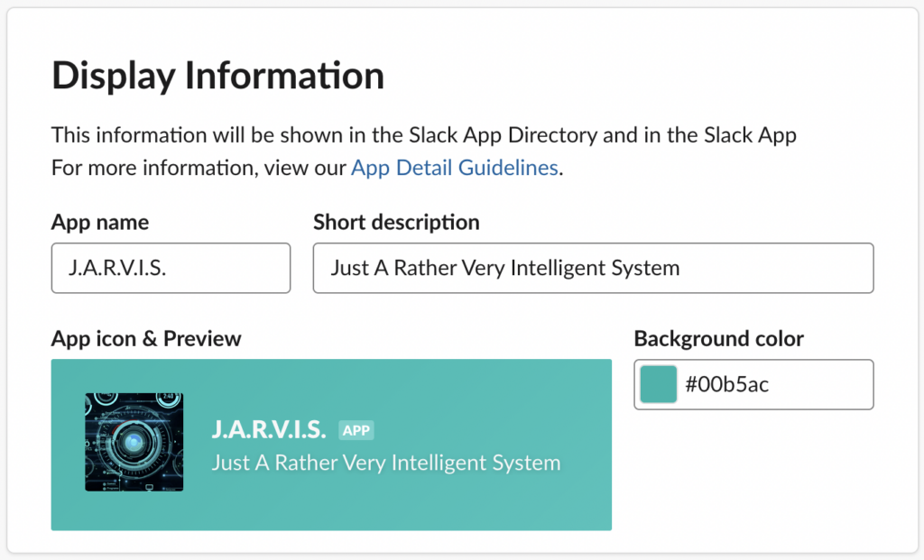Click the sentence about Slack App Directory
924x560 pixels.
click(424, 135)
